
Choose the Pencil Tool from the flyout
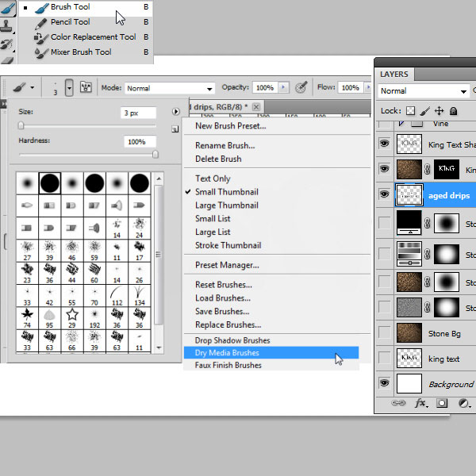tap(85, 22)
